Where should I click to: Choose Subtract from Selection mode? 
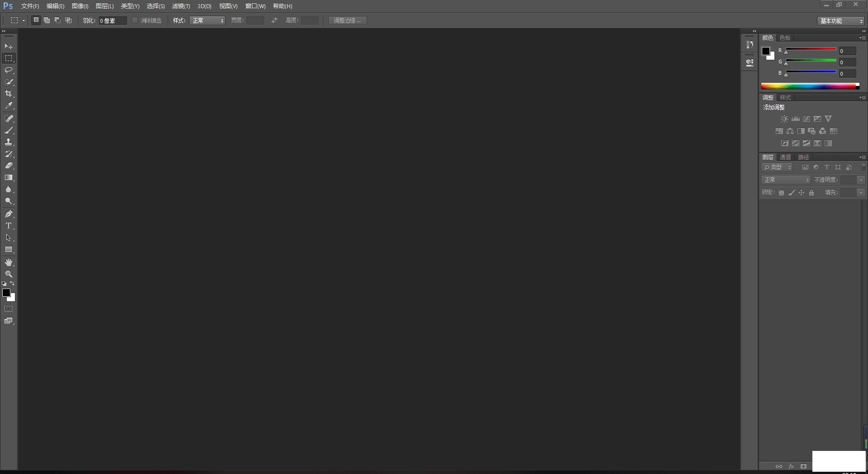58,20
